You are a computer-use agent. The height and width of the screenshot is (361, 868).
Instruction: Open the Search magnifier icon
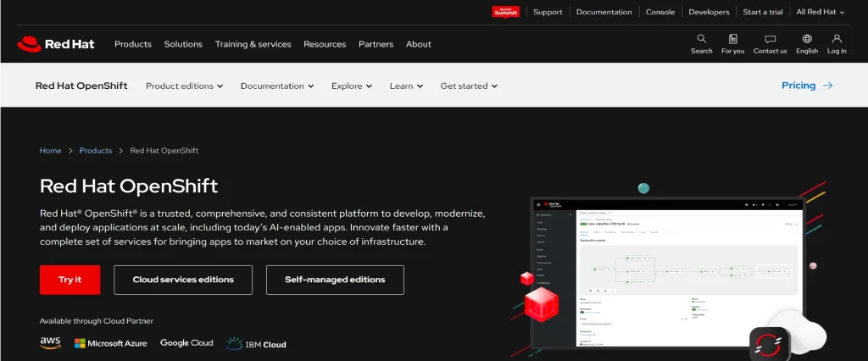pyautogui.click(x=701, y=39)
